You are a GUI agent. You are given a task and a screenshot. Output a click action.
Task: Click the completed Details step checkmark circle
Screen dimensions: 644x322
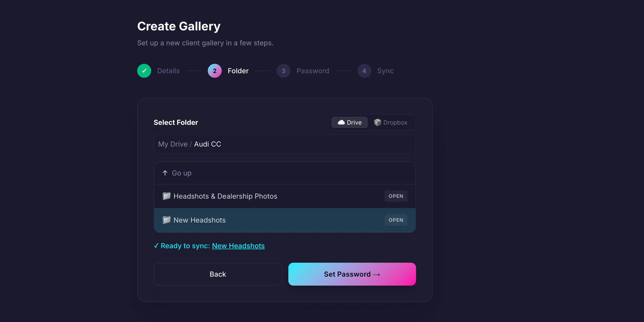(144, 71)
